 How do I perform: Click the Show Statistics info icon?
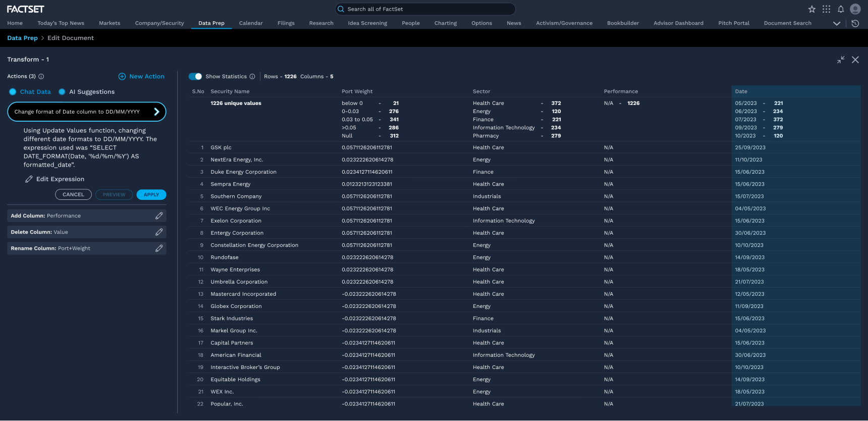coord(252,77)
